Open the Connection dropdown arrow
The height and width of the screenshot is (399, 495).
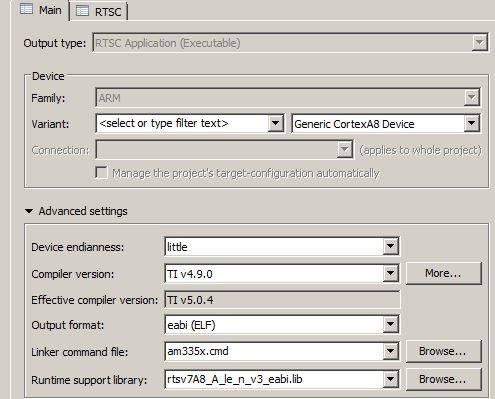pyautogui.click(x=344, y=150)
